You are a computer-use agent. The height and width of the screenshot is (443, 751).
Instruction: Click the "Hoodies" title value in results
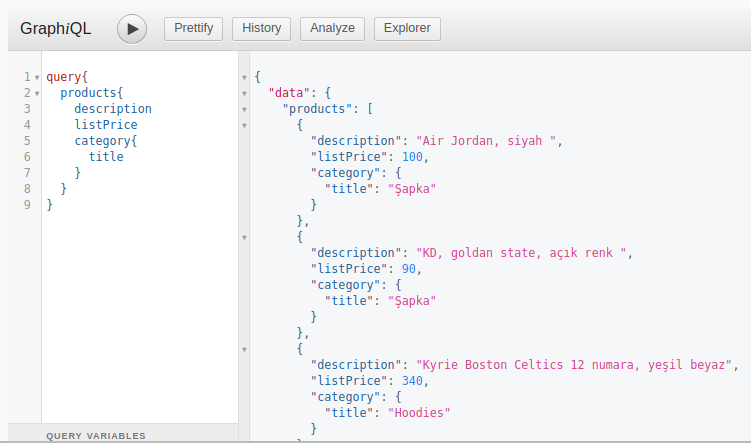420,413
